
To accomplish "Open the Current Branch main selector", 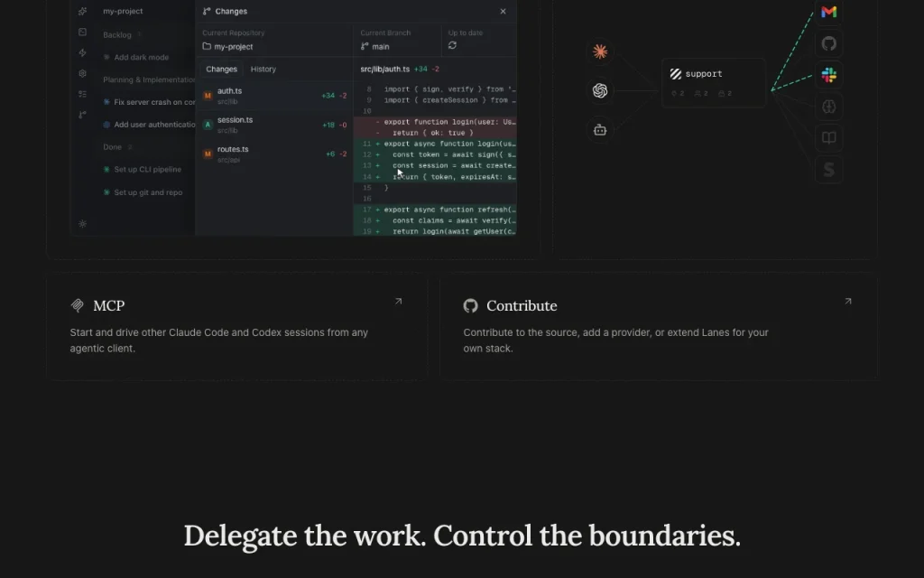I will [397, 40].
